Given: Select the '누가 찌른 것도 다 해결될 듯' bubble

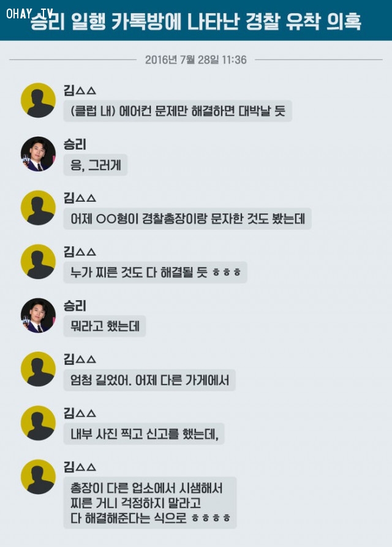Looking at the screenshot, I should [155, 272].
